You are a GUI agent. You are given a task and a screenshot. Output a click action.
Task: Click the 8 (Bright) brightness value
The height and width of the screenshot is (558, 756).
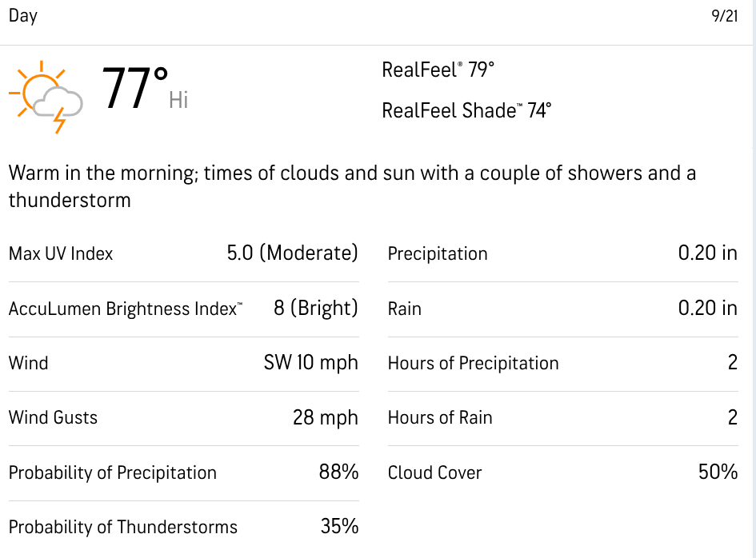316,309
